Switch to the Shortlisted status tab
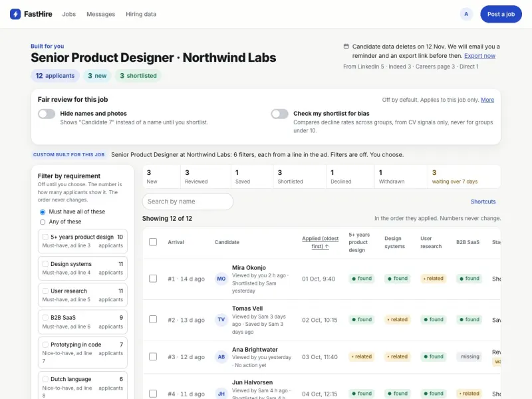The height and width of the screenshot is (399, 532). click(x=300, y=176)
